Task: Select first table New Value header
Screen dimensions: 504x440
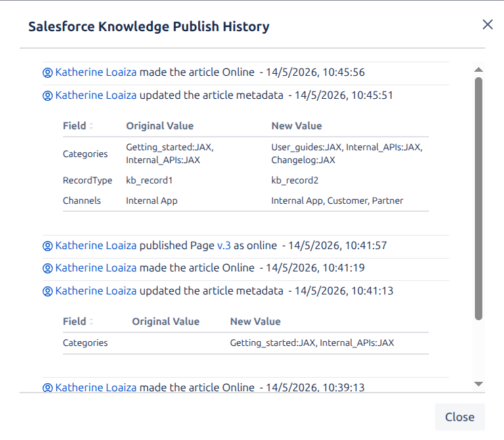Action: tap(296, 126)
